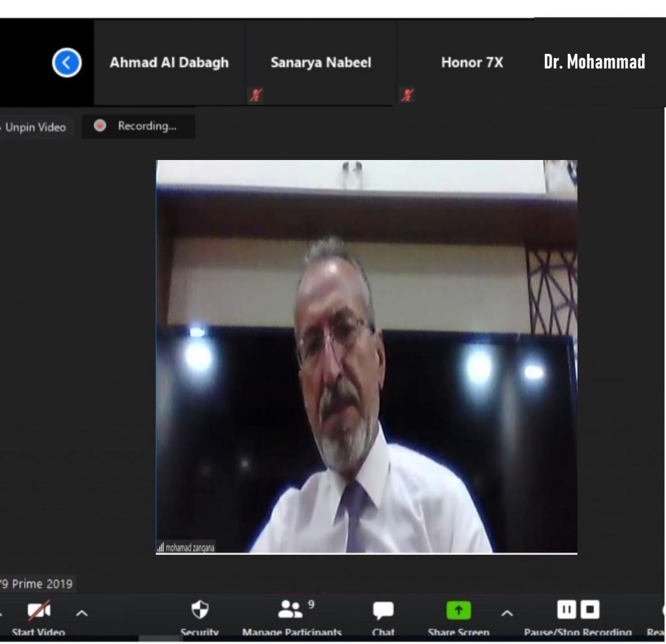666x644 pixels.
Task: Open Manage Participants panel
Action: pos(291,610)
